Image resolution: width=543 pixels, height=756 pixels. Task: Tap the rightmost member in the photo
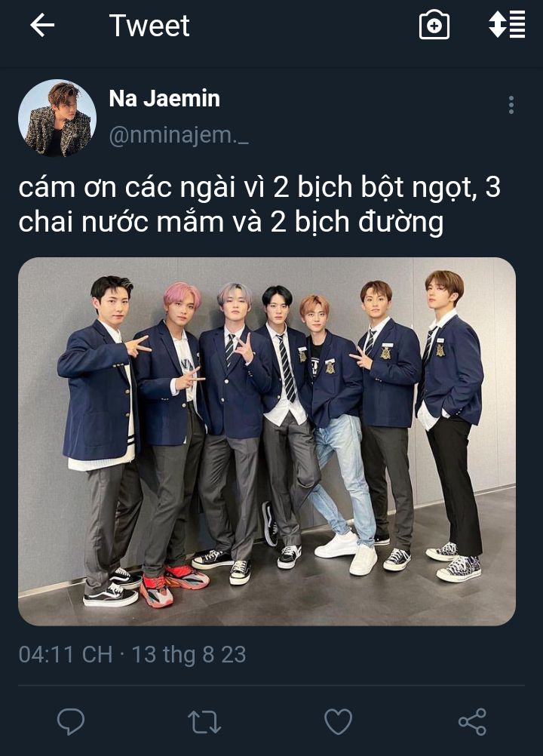coord(450,424)
